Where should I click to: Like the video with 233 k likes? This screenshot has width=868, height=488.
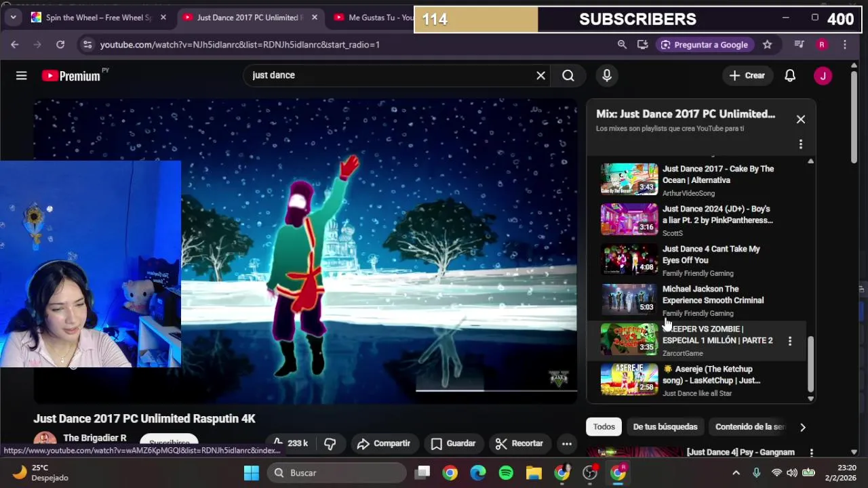tap(291, 443)
